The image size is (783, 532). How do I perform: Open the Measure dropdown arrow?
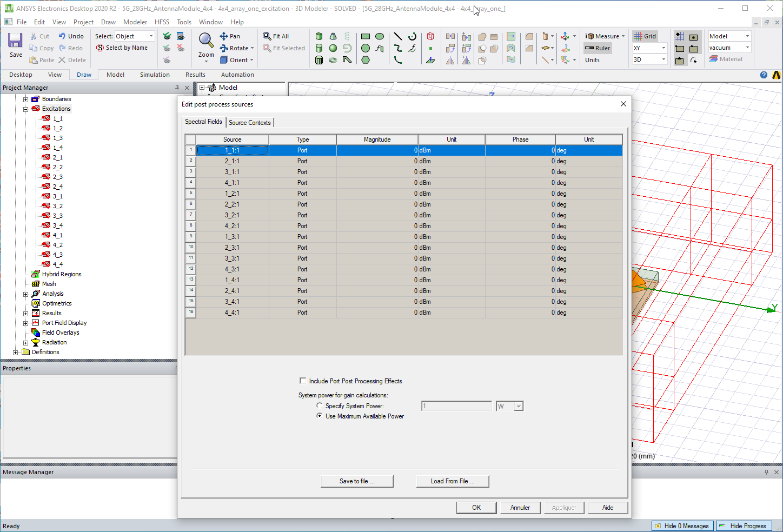(623, 36)
